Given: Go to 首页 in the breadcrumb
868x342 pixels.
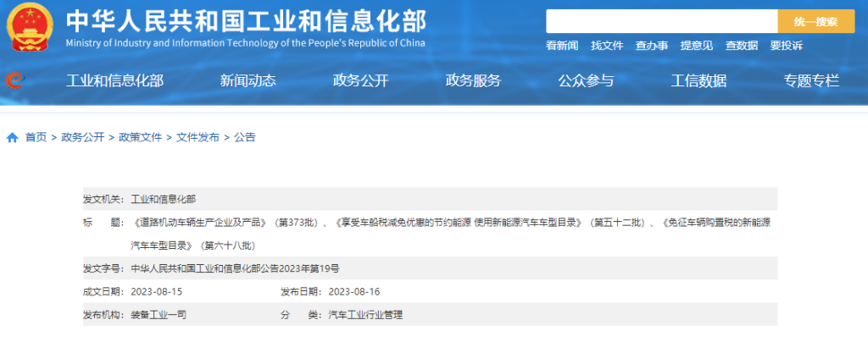Looking at the screenshot, I should pyautogui.click(x=36, y=138).
